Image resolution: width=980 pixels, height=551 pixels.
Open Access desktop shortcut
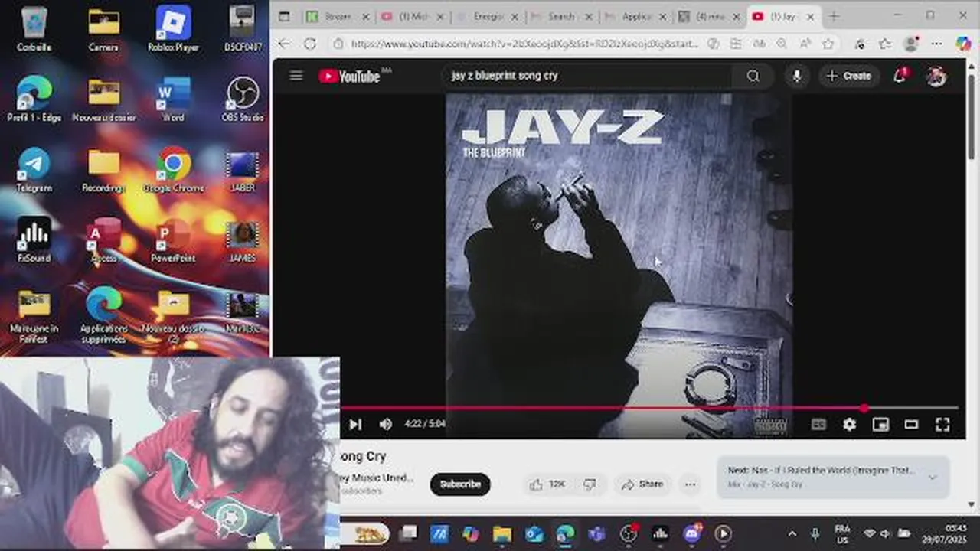pyautogui.click(x=104, y=240)
